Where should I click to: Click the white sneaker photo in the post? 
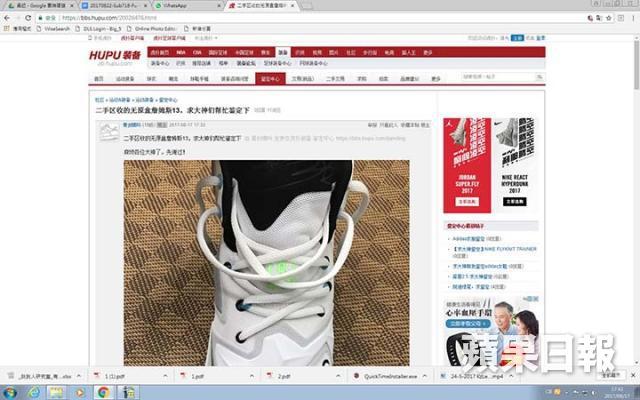tap(267, 263)
